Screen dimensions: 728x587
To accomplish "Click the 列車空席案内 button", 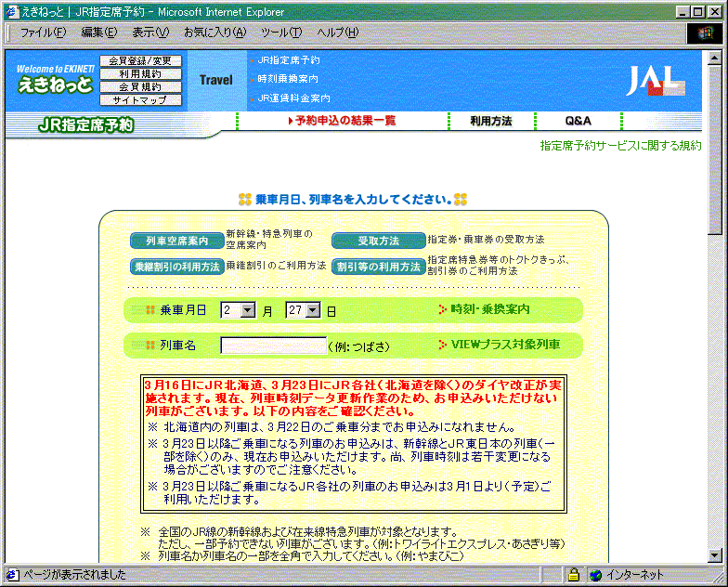I will (x=176, y=241).
